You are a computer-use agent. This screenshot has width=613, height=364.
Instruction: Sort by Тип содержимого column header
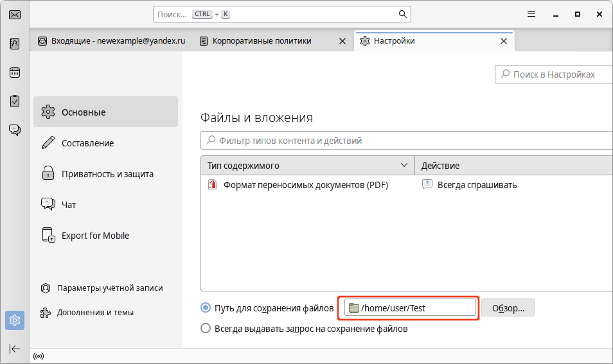click(308, 166)
